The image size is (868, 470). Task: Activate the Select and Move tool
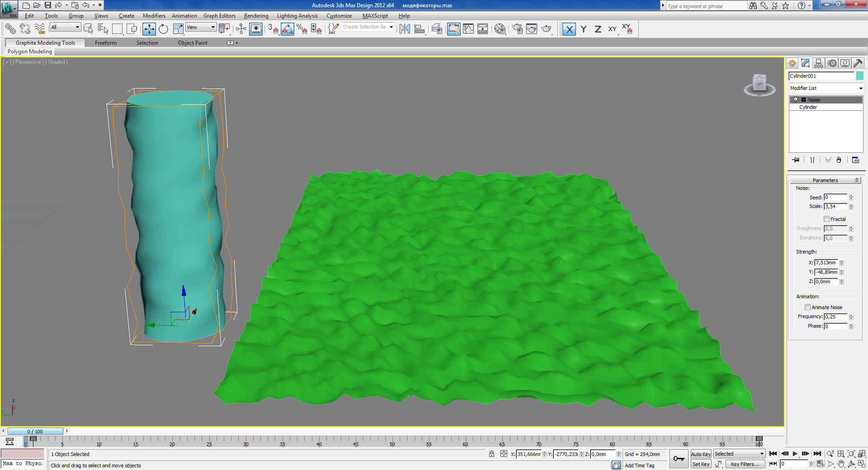(149, 29)
